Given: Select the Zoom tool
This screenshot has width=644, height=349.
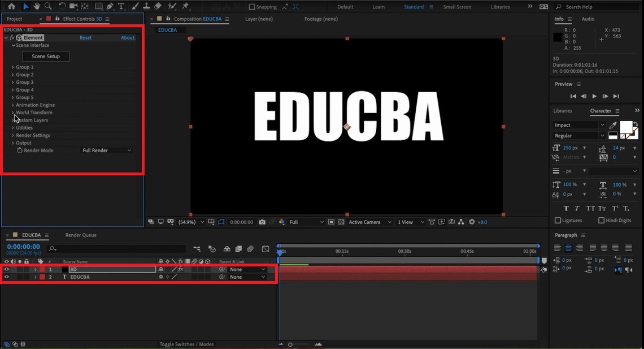Looking at the screenshot, I should coord(49,7).
